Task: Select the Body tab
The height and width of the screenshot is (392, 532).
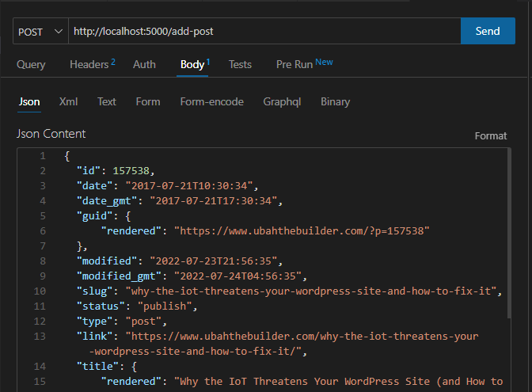Action: [x=193, y=64]
